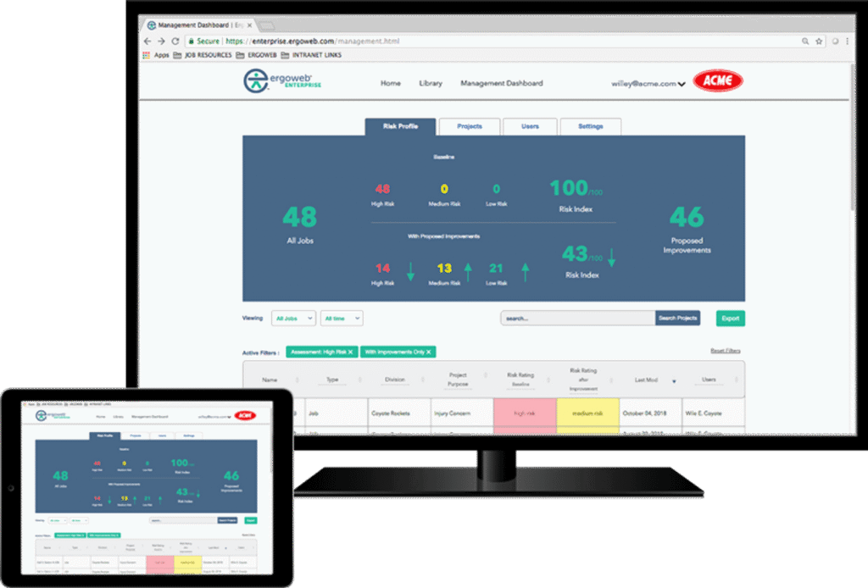The width and height of the screenshot is (868, 588).
Task: Expand the All time dropdown
Action: pyautogui.click(x=342, y=318)
